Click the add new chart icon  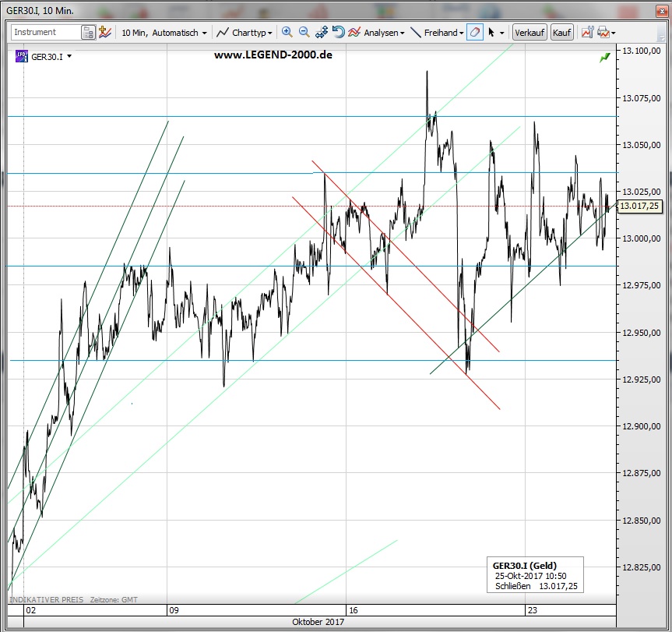point(105,32)
